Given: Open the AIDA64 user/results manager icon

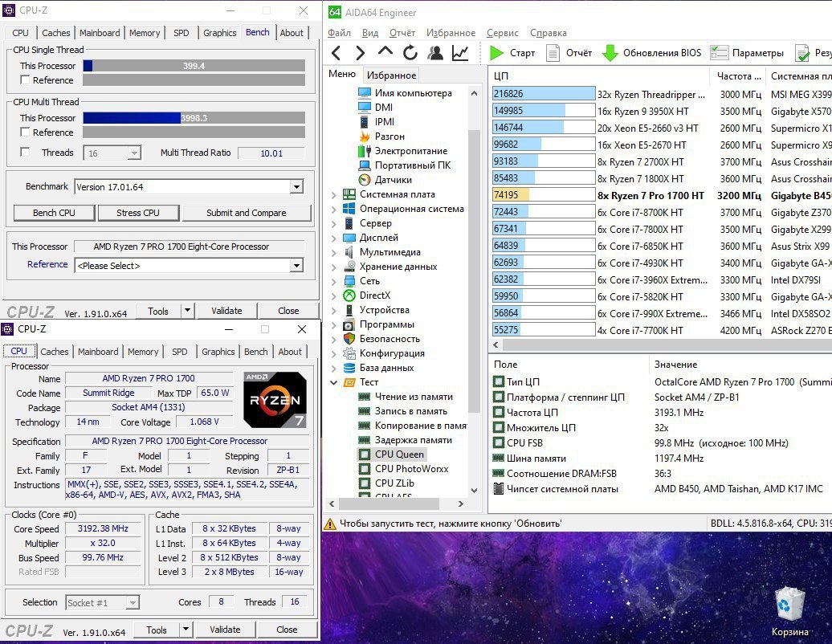Looking at the screenshot, I should (x=435, y=52).
